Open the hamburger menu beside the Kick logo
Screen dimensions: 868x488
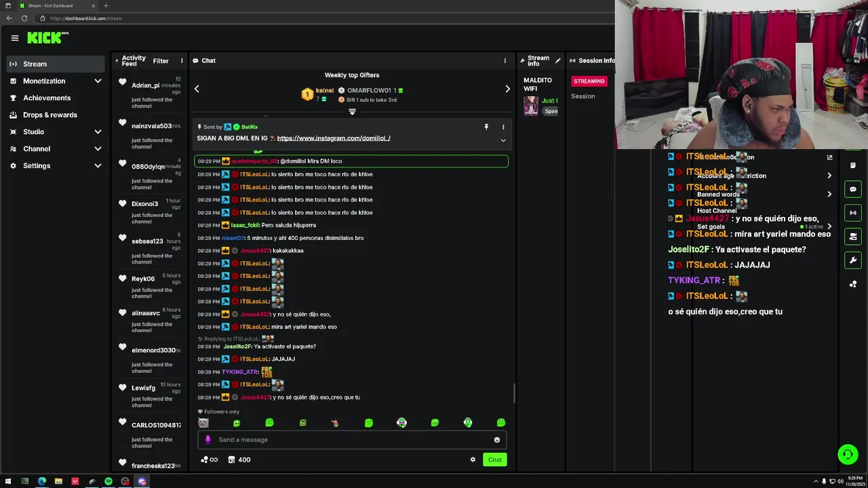point(14,38)
